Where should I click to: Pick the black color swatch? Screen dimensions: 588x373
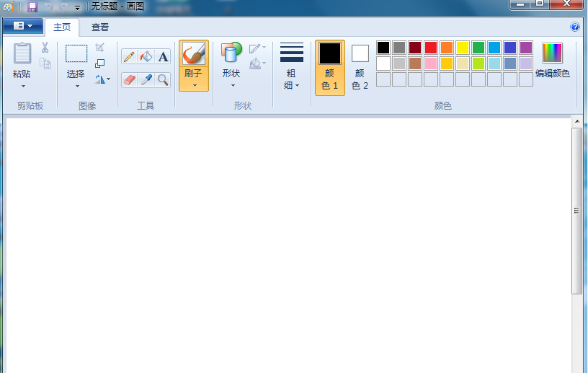(383, 48)
